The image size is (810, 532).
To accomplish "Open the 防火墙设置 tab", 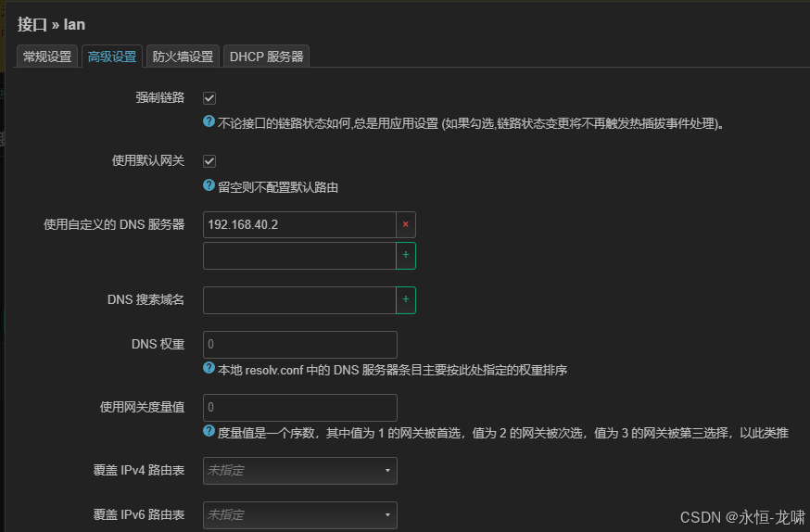I will [x=183, y=57].
